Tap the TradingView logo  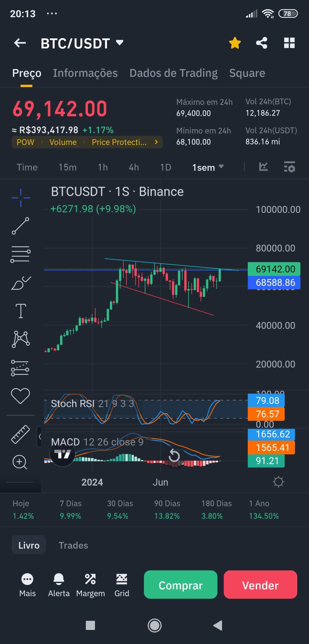62,454
